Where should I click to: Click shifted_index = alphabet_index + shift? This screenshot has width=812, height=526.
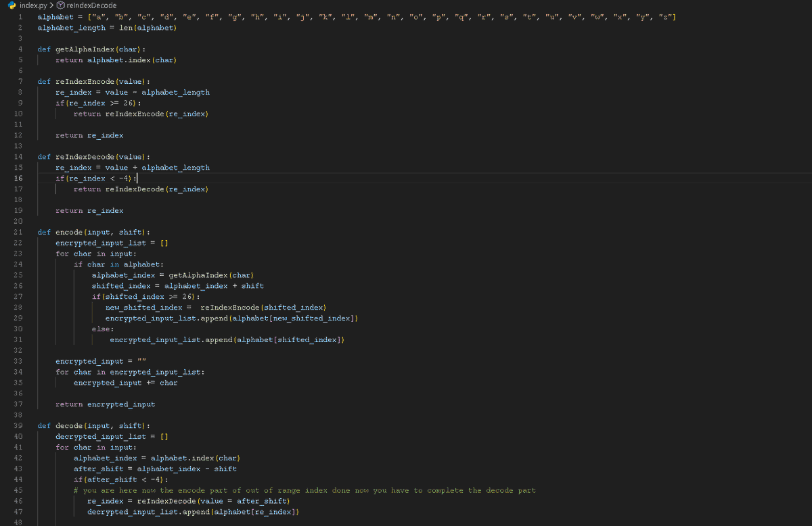point(178,286)
